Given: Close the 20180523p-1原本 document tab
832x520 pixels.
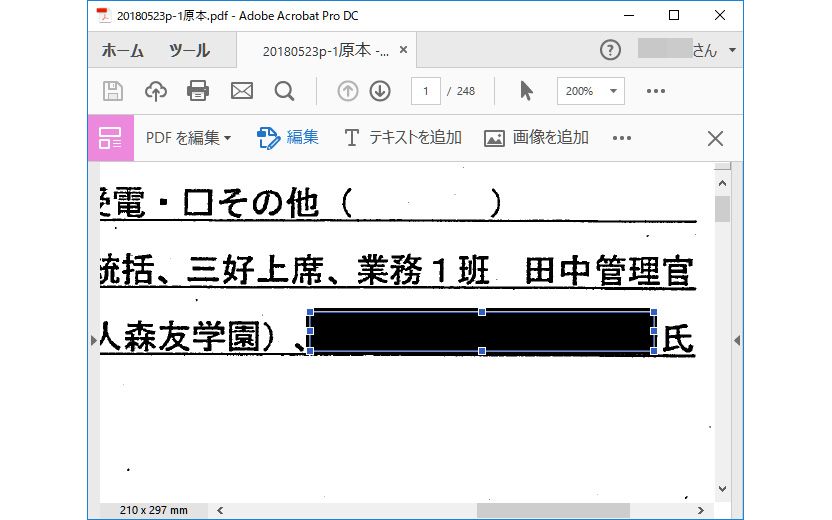Looking at the screenshot, I should coord(403,49).
